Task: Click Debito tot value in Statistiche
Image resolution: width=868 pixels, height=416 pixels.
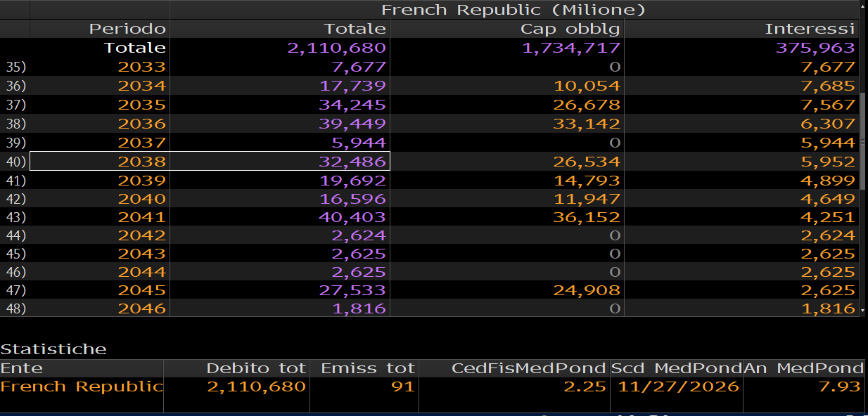Action: (x=256, y=386)
